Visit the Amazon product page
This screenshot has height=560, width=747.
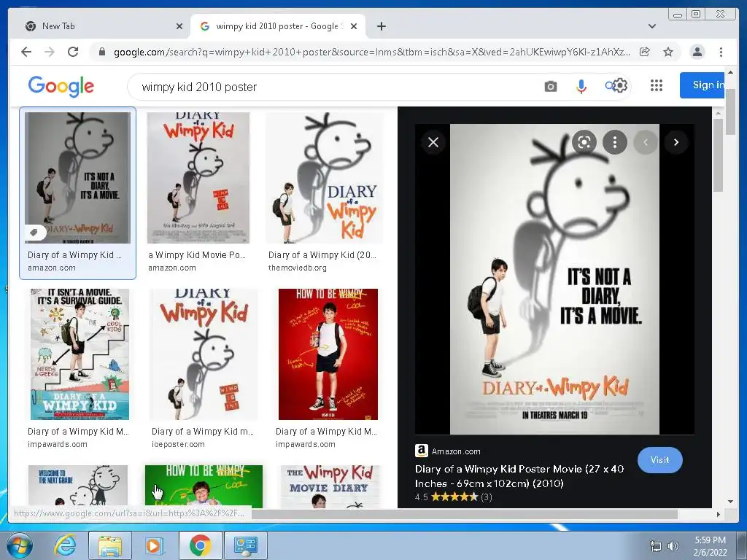[659, 460]
